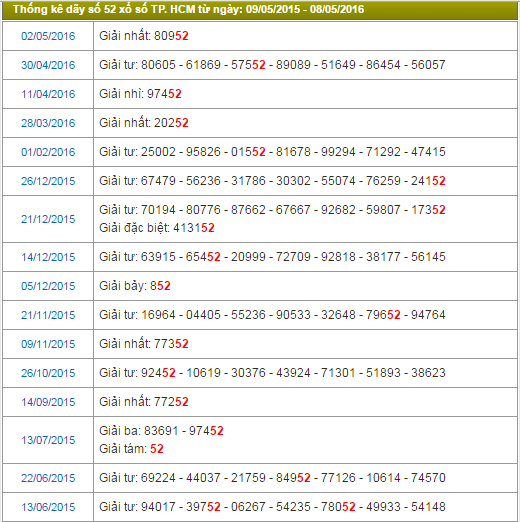Click the statistics header title bar
This screenshot has height=522, width=520.
(260, 9)
